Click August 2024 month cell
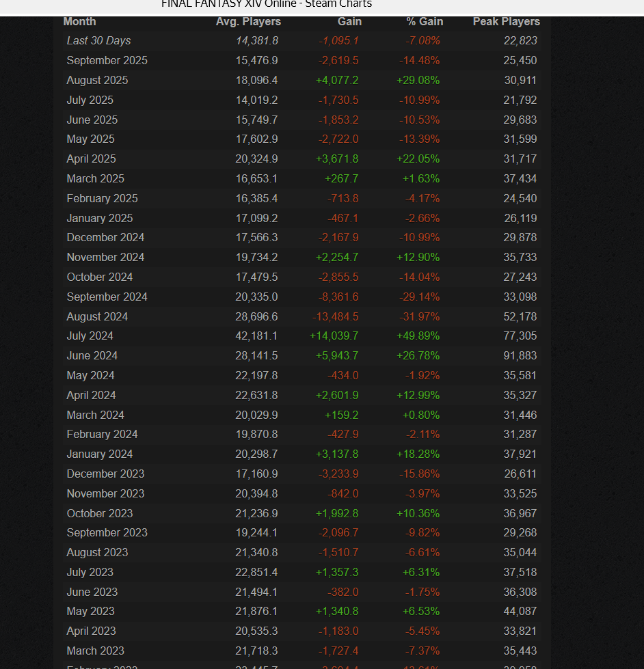Image resolution: width=644 pixels, height=669 pixels. 97,316
